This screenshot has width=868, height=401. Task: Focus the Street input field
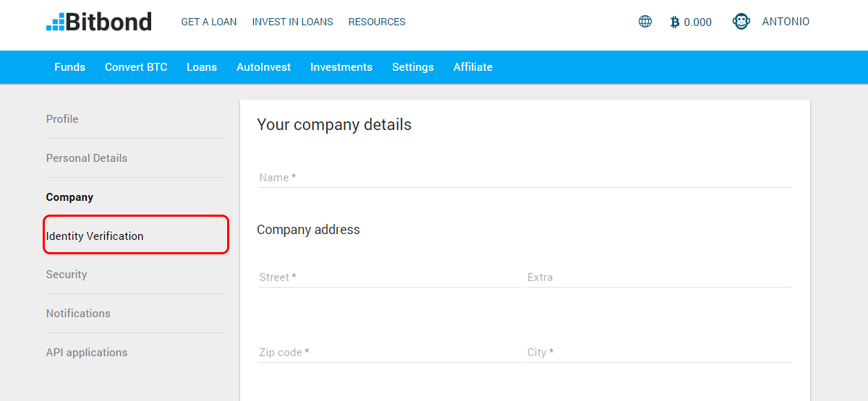click(391, 277)
